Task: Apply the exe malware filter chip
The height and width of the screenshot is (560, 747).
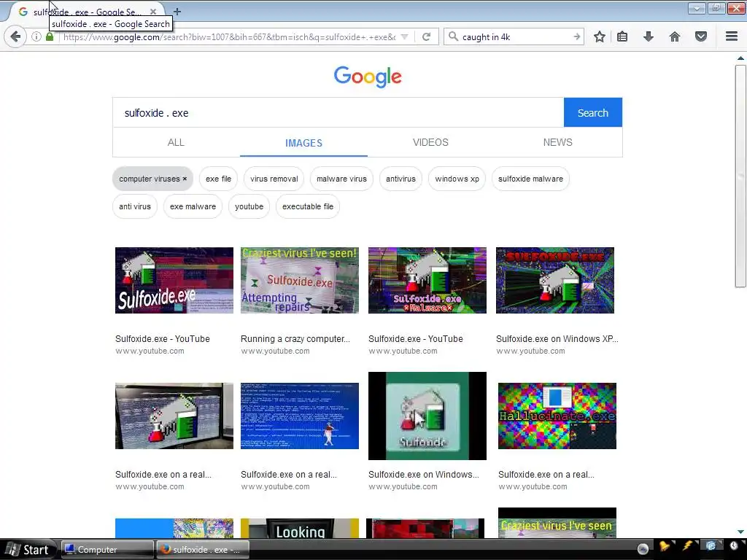Action: (193, 206)
